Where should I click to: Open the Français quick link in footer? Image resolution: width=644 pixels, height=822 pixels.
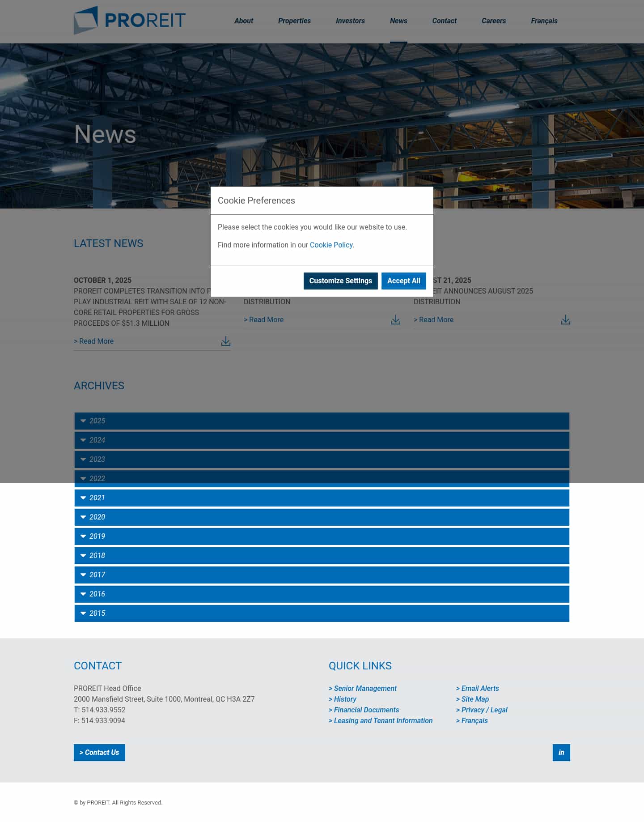[x=472, y=721]
